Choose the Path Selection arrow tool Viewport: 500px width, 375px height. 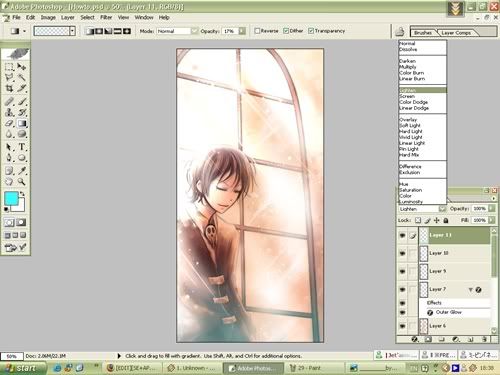tap(9, 147)
